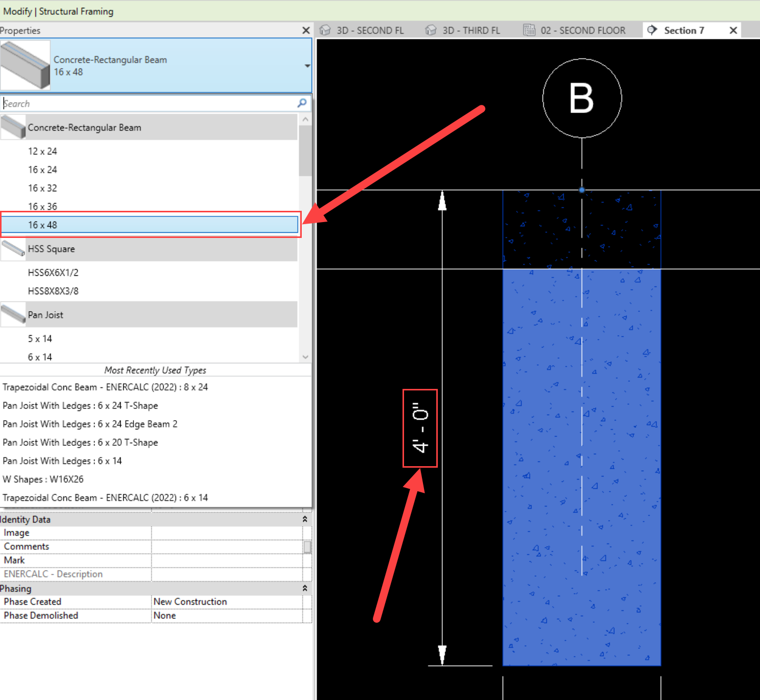Click the Section 7 tab view icon

pos(652,30)
